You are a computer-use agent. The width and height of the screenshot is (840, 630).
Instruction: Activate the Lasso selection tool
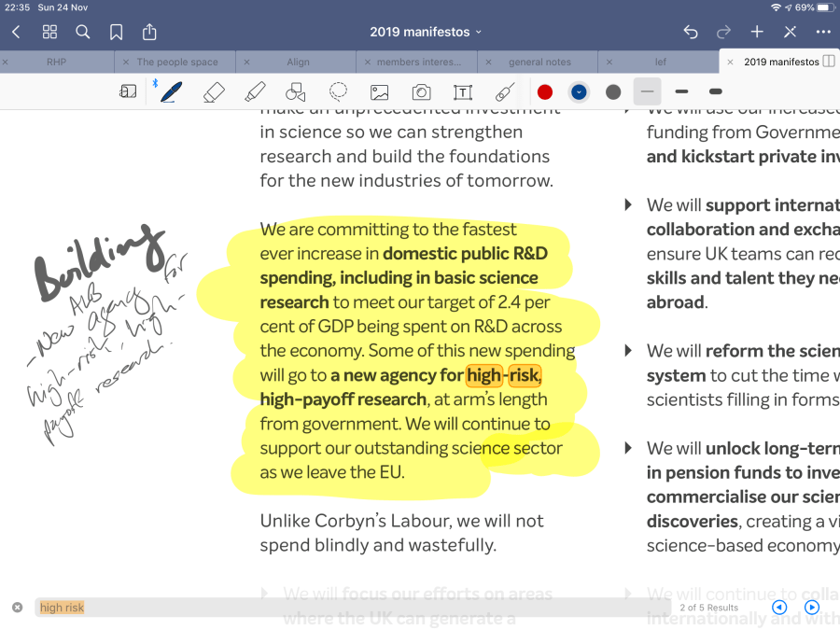[x=338, y=92]
